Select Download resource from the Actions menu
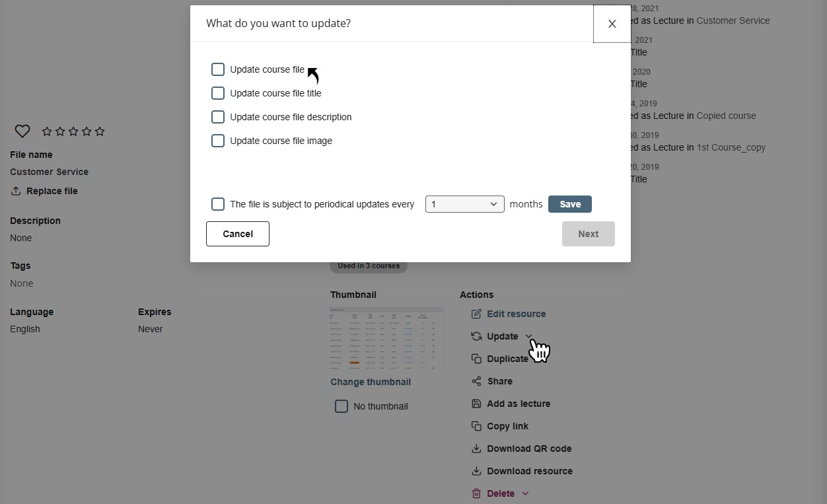 coord(529,471)
